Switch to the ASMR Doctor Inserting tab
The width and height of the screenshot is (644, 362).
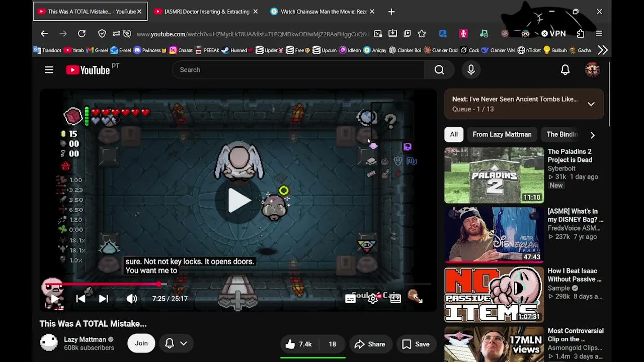[x=207, y=12]
